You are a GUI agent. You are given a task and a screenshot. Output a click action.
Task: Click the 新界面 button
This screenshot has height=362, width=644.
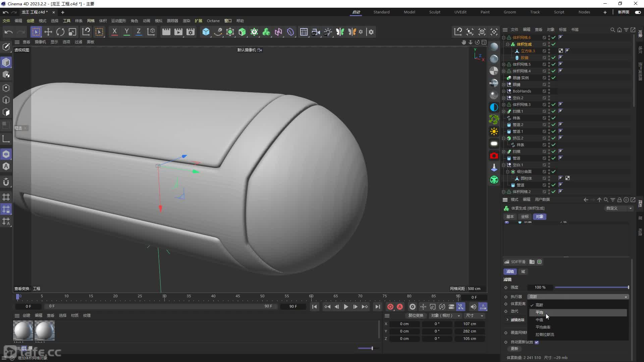pos(623,12)
